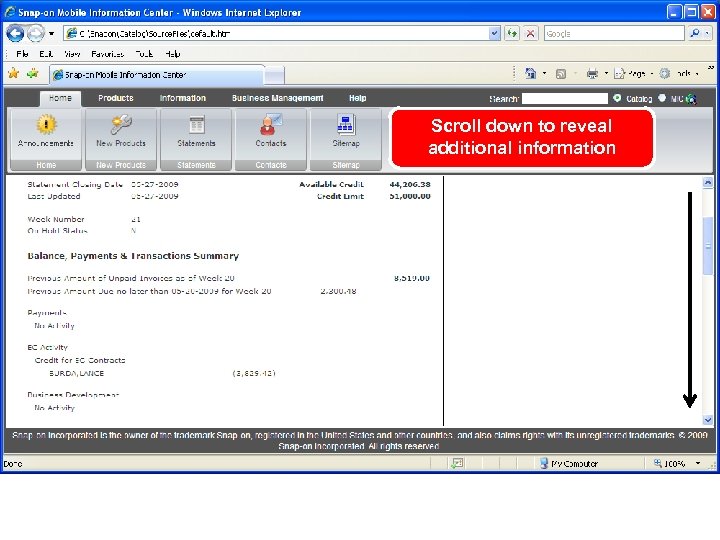This screenshot has width=720, height=540.
Task: Expand search provider dropdown arrow
Action: 708,33
